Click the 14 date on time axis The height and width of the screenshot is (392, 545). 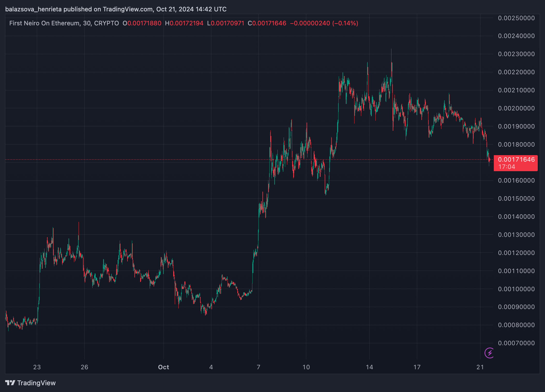369,367
